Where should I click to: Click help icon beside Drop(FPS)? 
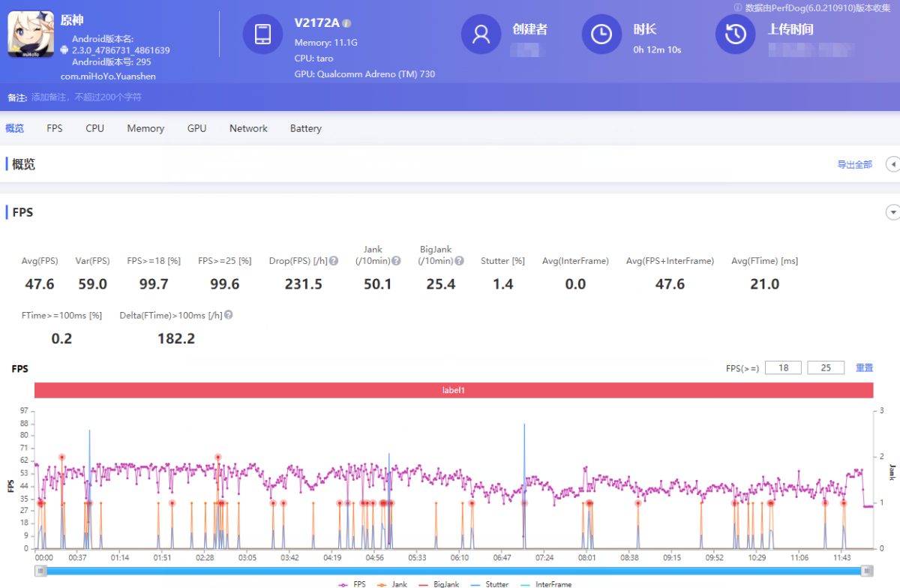[334, 261]
